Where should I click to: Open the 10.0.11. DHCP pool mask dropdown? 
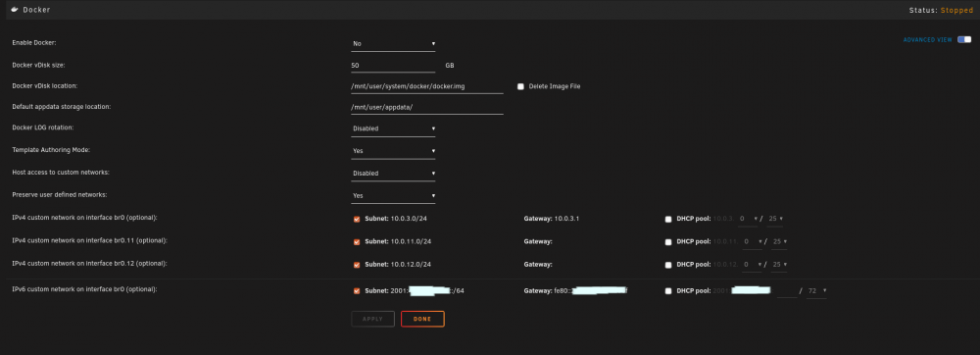pos(779,242)
